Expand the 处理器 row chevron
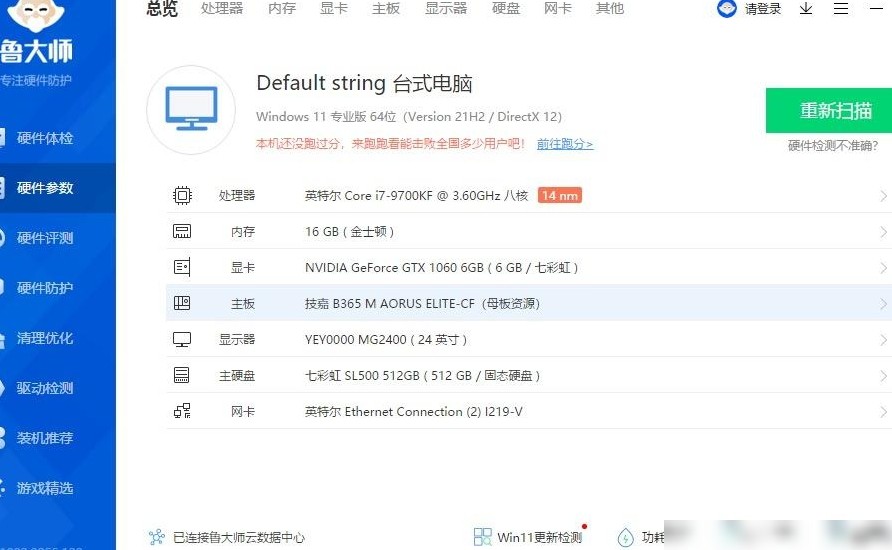 pos(883,196)
